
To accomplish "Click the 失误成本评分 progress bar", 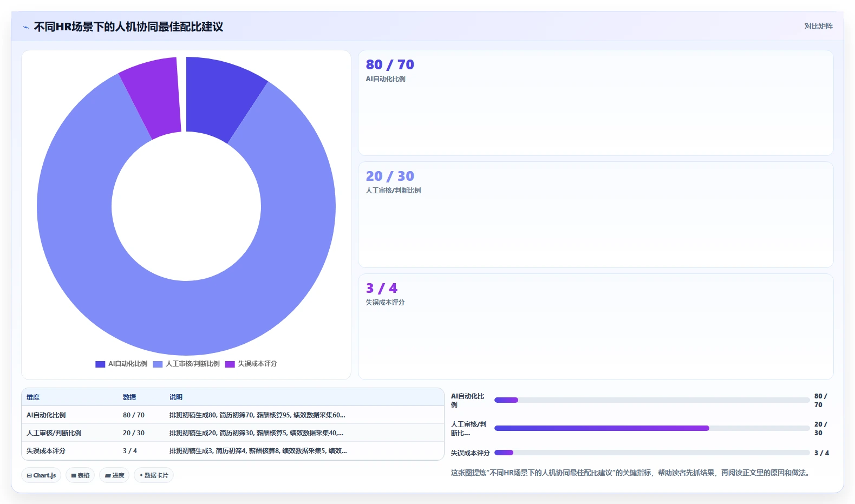I will (x=652, y=453).
